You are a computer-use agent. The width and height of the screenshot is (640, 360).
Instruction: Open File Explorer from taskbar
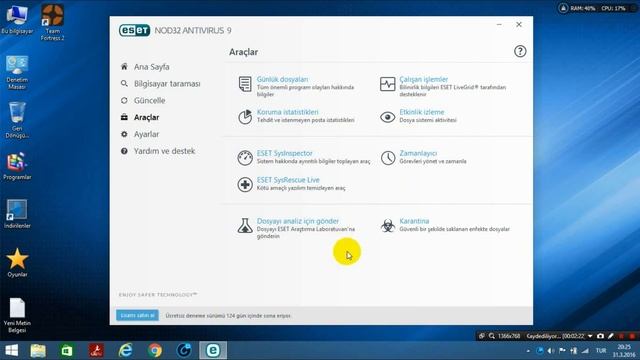coord(38,351)
